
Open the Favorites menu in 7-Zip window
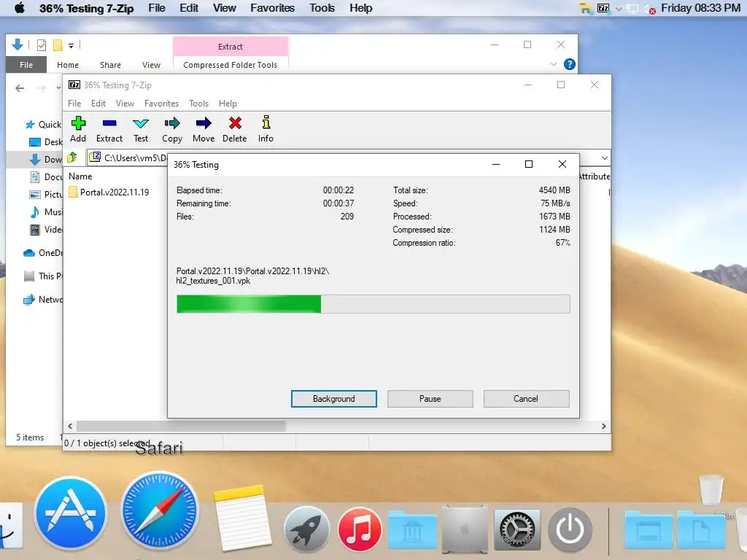pyautogui.click(x=161, y=104)
